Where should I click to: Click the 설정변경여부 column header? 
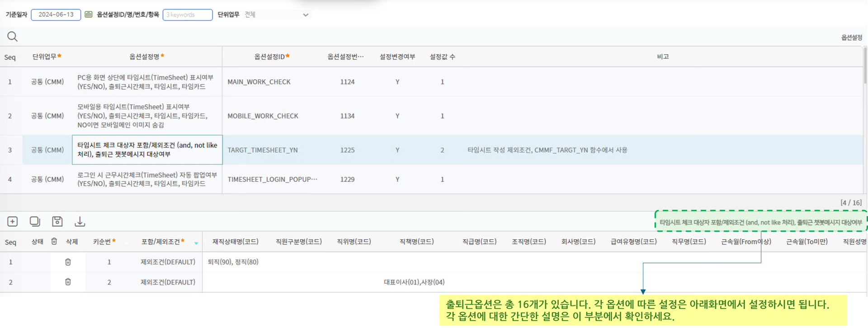click(x=397, y=57)
